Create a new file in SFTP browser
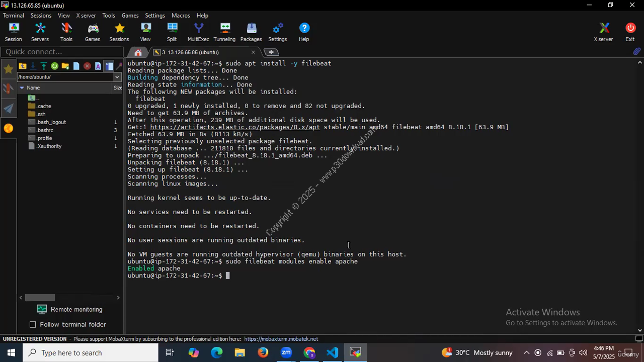 (x=76, y=66)
